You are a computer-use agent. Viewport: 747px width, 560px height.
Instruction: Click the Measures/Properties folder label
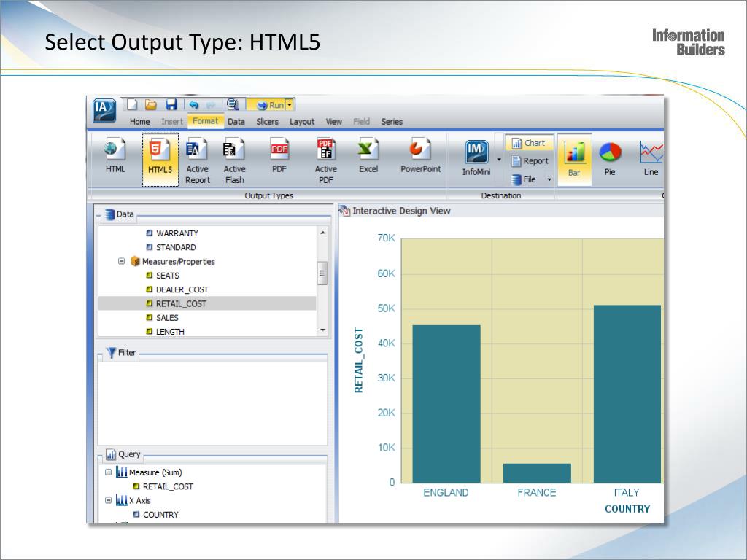(178, 262)
